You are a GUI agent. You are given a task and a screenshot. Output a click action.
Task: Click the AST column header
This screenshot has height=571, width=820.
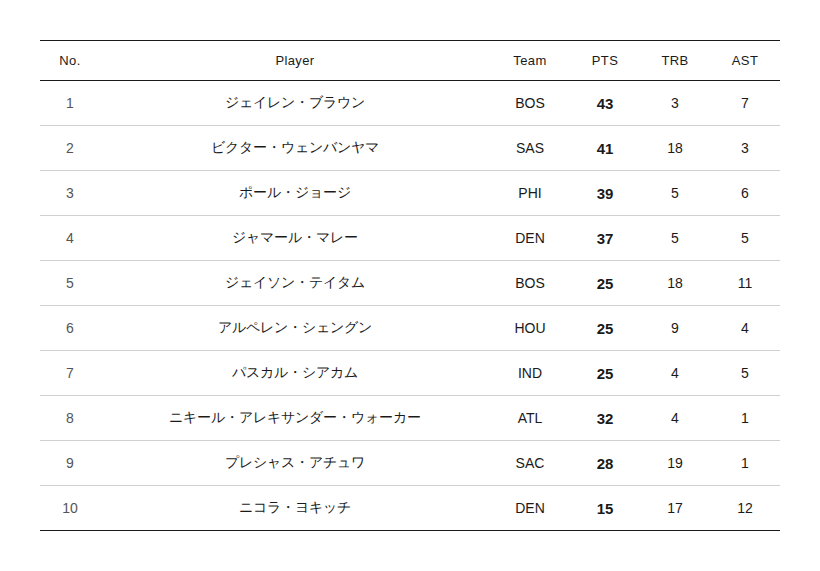pyautogui.click(x=744, y=61)
